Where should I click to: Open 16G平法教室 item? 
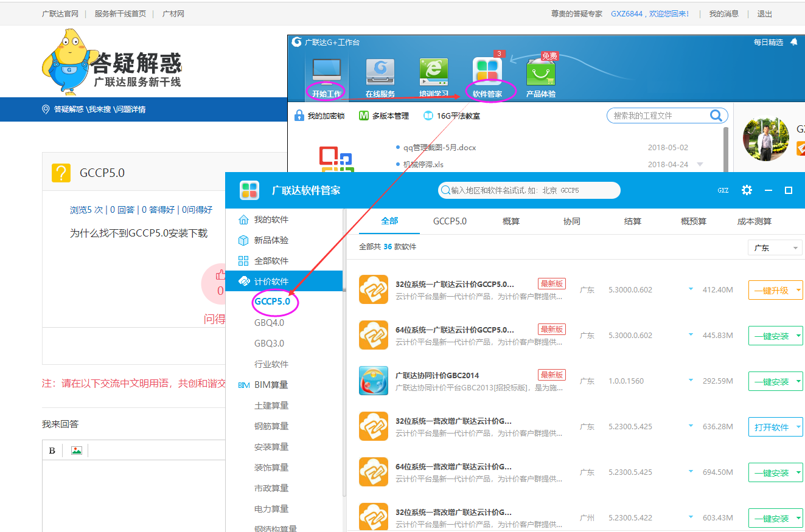[452, 116]
